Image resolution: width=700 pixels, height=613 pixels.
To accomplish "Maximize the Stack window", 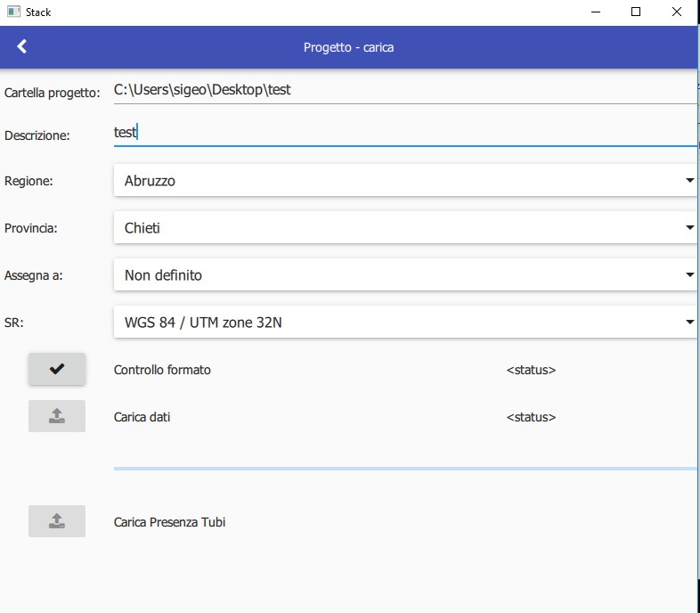I will (636, 12).
